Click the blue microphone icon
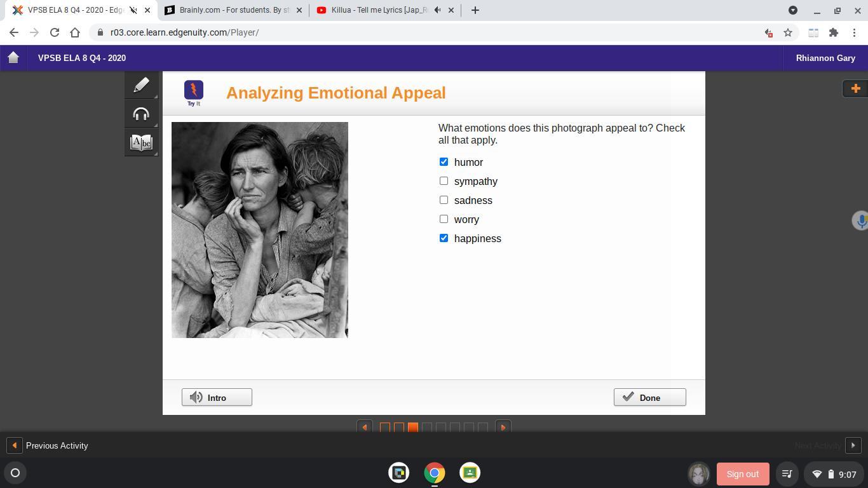Viewport: 868px width, 488px height. click(x=861, y=220)
